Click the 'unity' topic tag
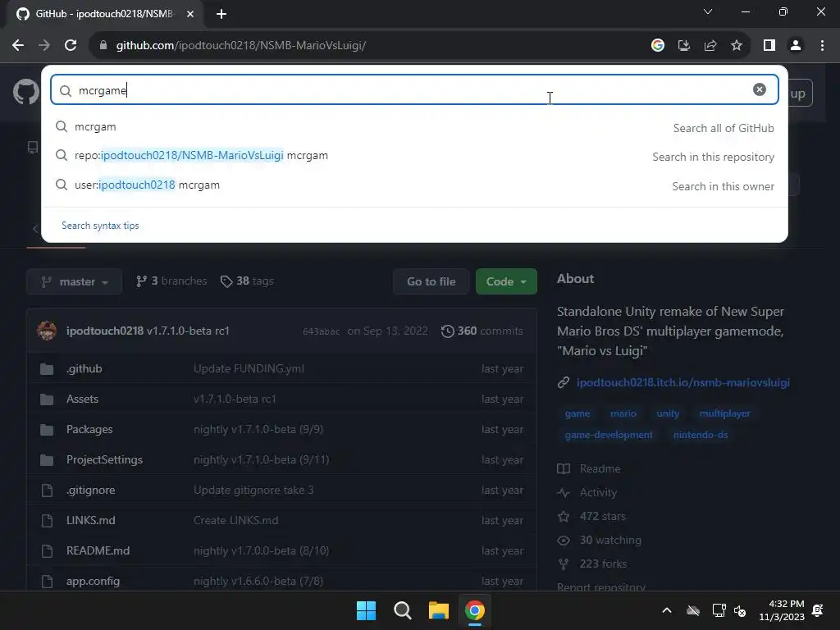Screen dimensions: 840x630 [x=668, y=413]
